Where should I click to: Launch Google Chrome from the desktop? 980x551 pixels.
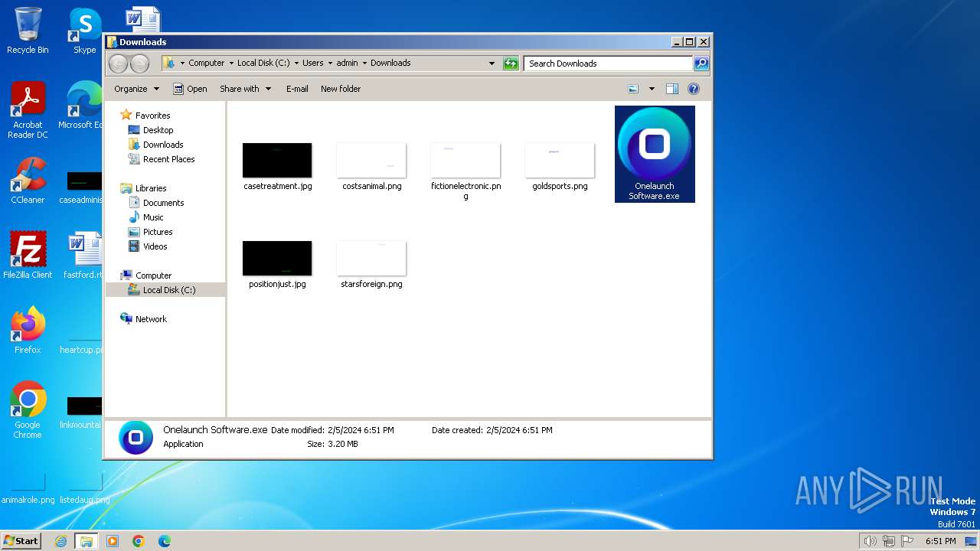coord(28,409)
